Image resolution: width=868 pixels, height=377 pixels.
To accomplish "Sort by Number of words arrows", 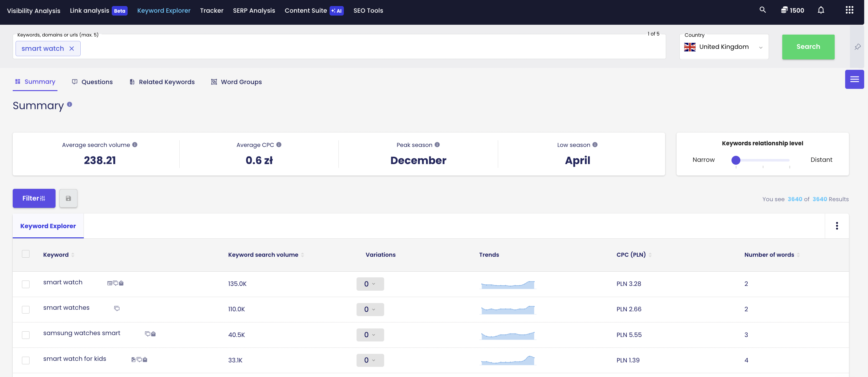I will pyautogui.click(x=798, y=255).
